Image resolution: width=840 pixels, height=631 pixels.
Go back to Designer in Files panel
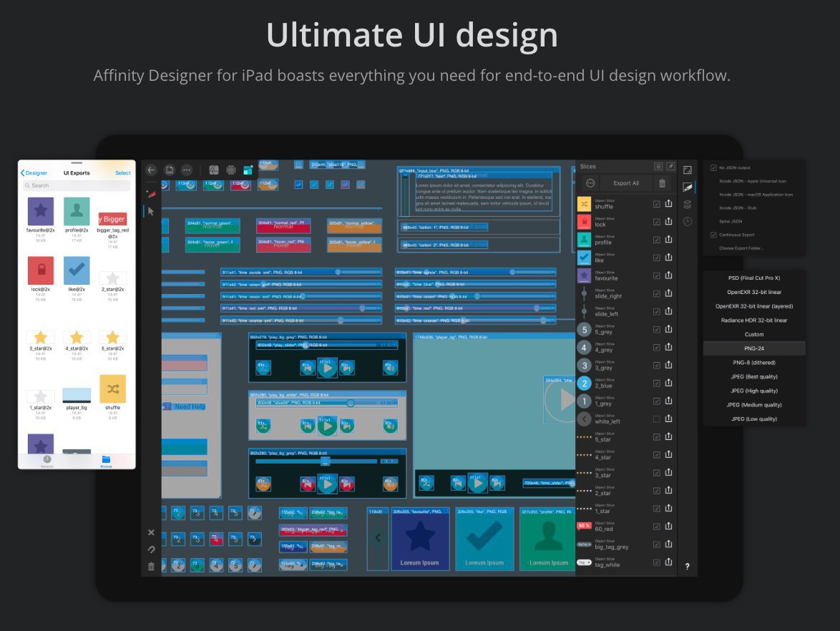(34, 173)
